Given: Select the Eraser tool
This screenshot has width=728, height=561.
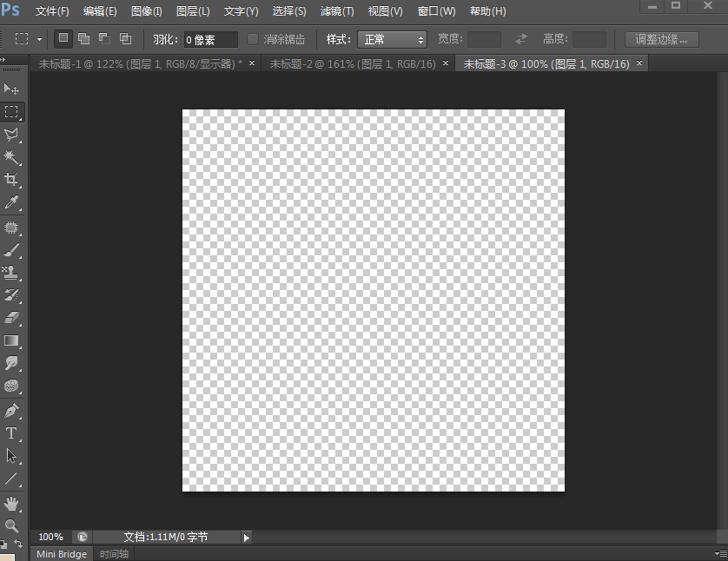Looking at the screenshot, I should (x=11, y=317).
